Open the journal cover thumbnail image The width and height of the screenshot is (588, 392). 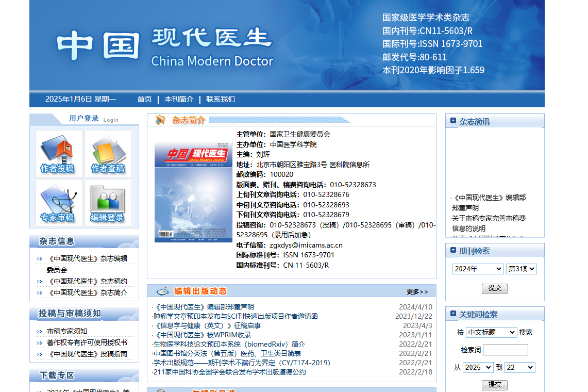(x=193, y=191)
